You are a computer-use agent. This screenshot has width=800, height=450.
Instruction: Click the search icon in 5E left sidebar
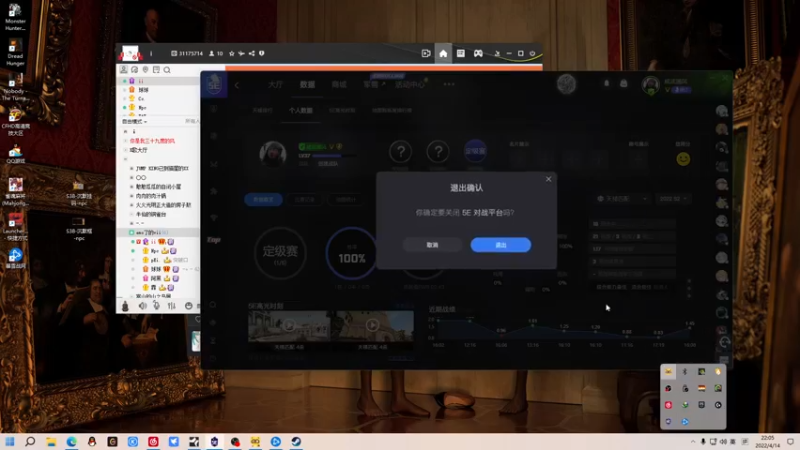coord(213,305)
